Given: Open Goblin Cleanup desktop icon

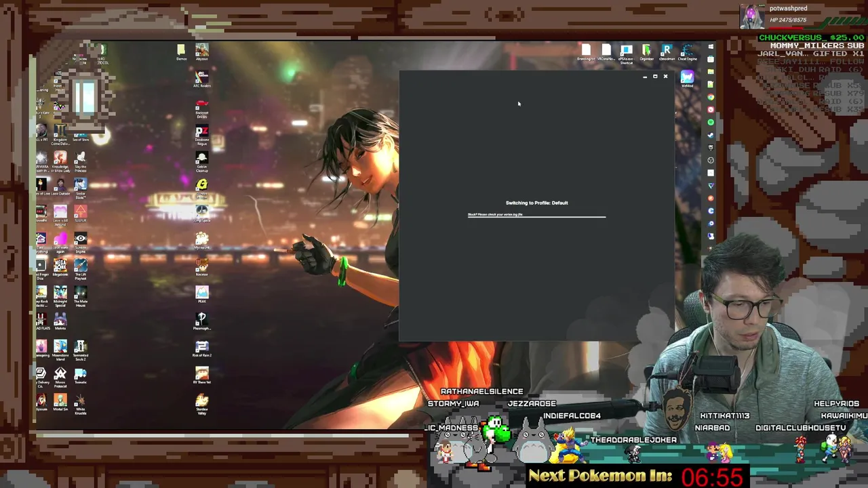Looking at the screenshot, I should point(201,161).
